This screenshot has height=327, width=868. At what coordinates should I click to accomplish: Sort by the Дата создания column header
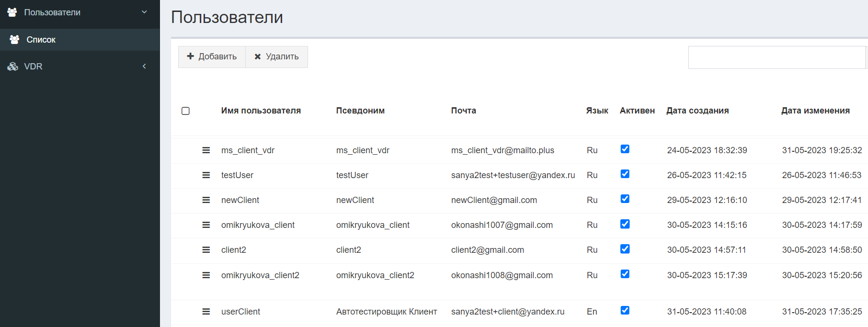tap(697, 111)
